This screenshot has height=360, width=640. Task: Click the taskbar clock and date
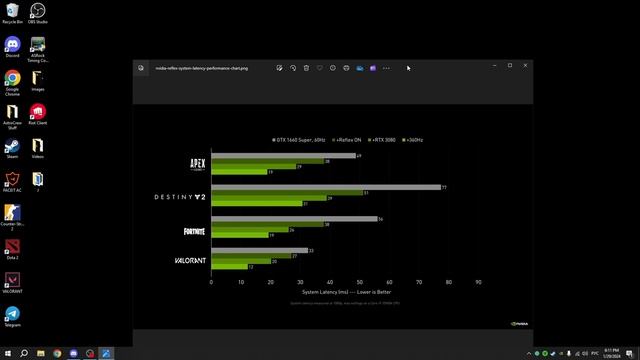[612, 353]
